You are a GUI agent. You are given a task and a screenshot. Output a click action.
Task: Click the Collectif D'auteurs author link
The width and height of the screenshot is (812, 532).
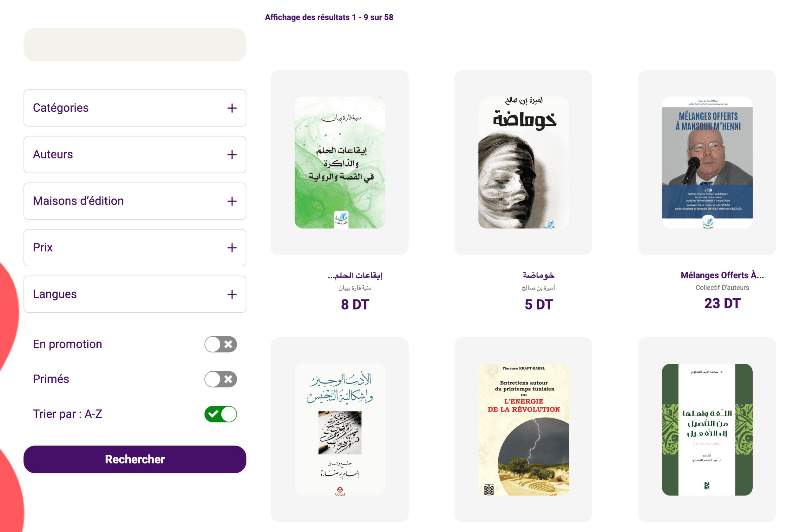tap(722, 288)
